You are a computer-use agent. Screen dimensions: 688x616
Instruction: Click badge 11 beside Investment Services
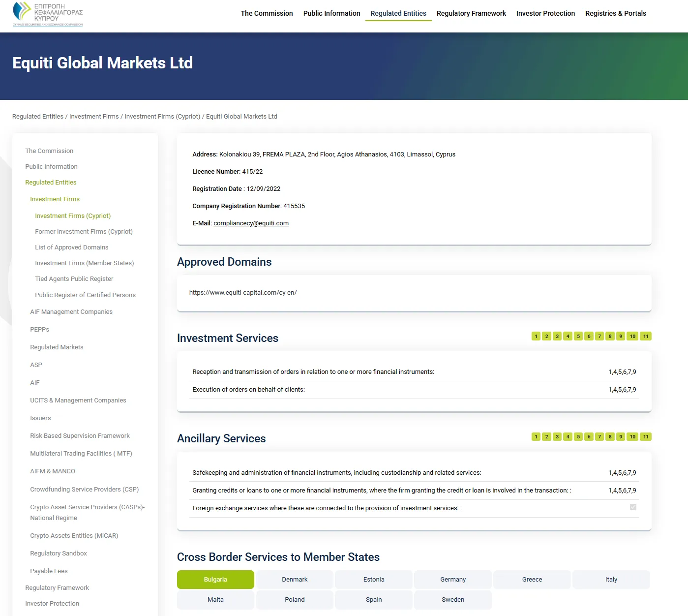(x=646, y=336)
